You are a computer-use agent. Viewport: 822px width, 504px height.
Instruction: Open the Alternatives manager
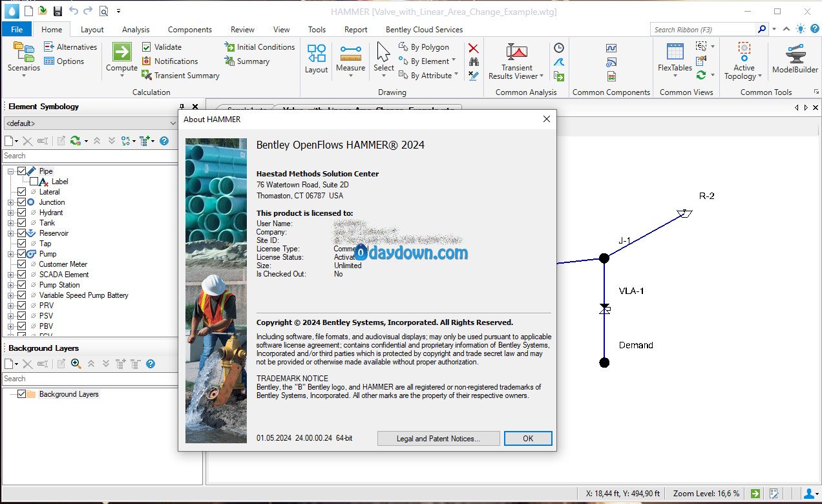[70, 47]
